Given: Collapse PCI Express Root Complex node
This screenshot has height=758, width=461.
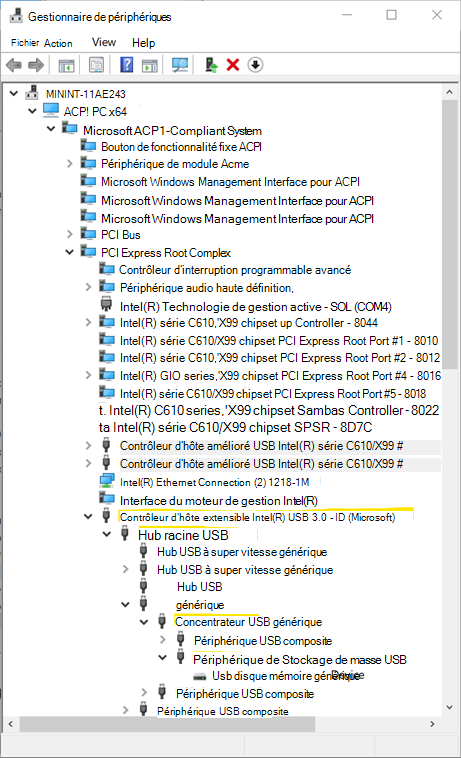Looking at the screenshot, I should tap(70, 252).
